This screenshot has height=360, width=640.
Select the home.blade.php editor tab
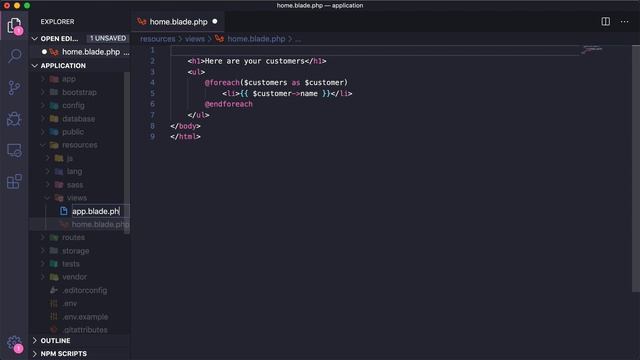point(178,22)
